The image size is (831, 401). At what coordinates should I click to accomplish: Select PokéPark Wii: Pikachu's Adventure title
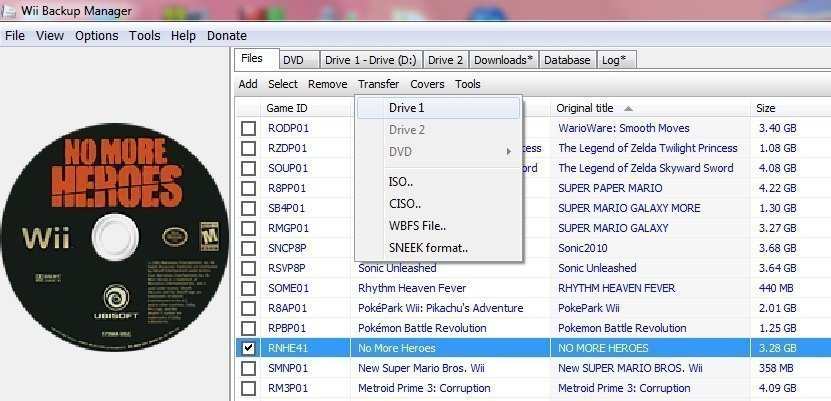[440, 308]
